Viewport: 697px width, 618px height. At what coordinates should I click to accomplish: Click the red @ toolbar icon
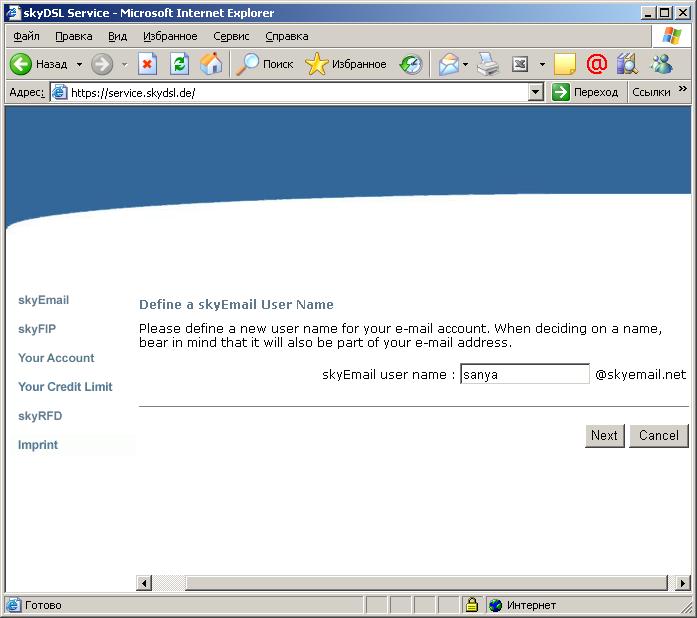click(597, 64)
